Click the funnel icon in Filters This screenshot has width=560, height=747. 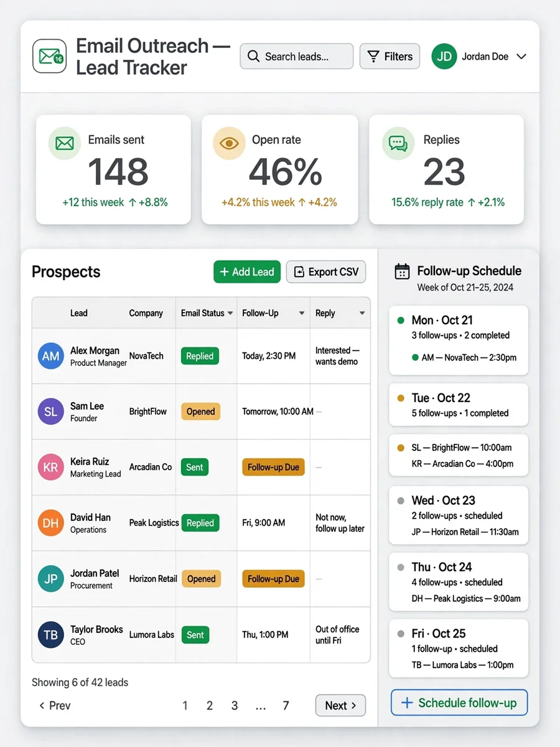373,57
